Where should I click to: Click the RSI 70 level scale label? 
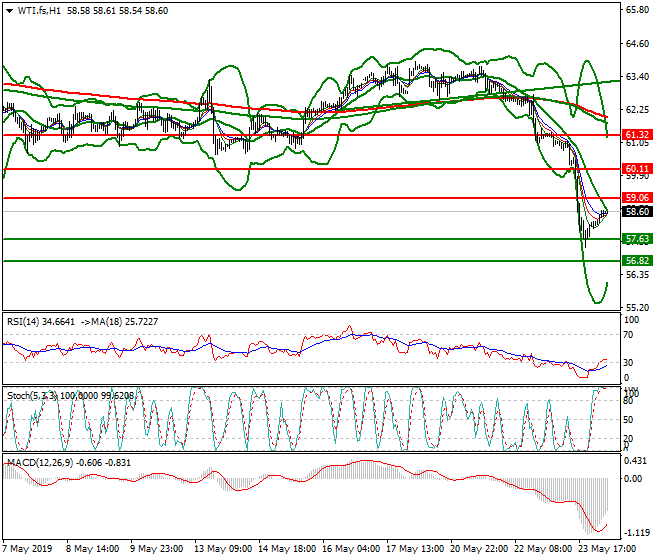click(x=628, y=335)
